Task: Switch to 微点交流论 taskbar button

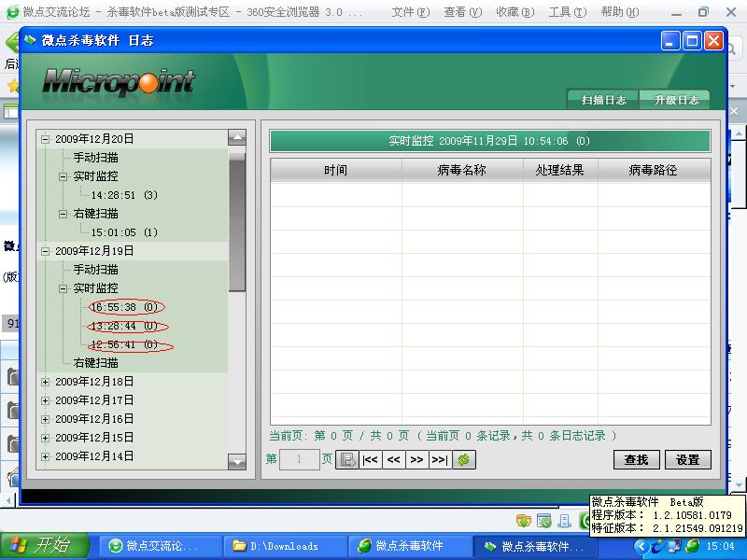Action: (x=160, y=546)
